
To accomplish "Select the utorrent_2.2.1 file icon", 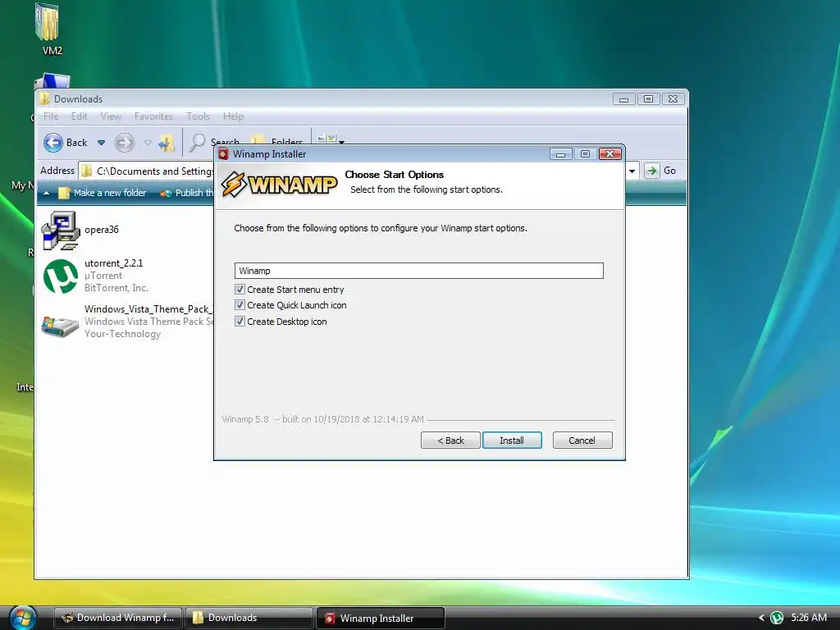I will (61, 276).
